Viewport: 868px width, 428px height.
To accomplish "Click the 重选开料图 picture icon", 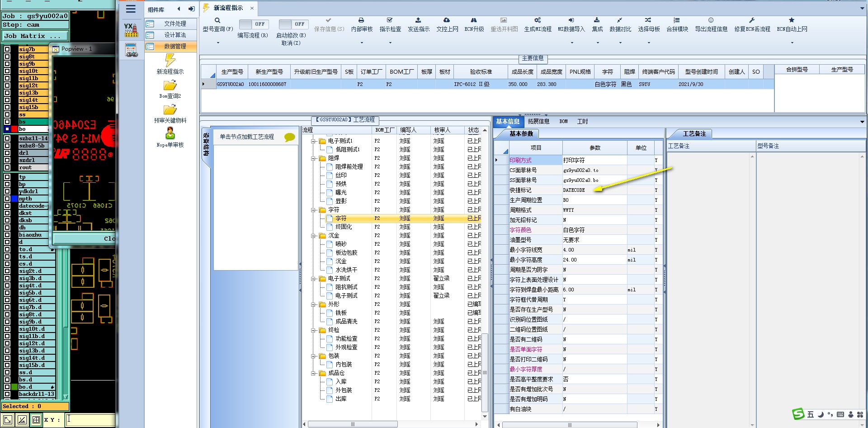I will tap(504, 20).
